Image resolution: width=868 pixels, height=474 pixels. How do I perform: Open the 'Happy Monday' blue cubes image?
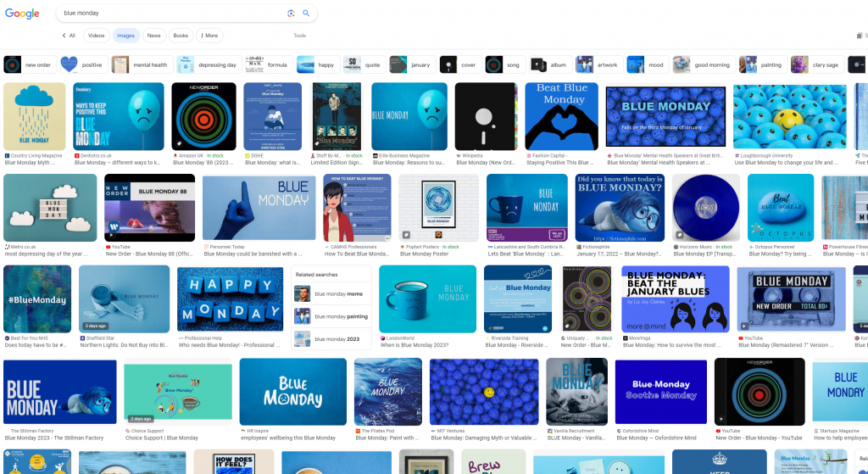(x=230, y=298)
